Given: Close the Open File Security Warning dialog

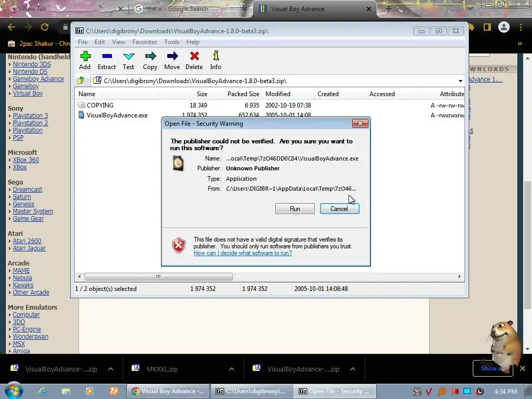Looking at the screenshot, I should (360, 124).
